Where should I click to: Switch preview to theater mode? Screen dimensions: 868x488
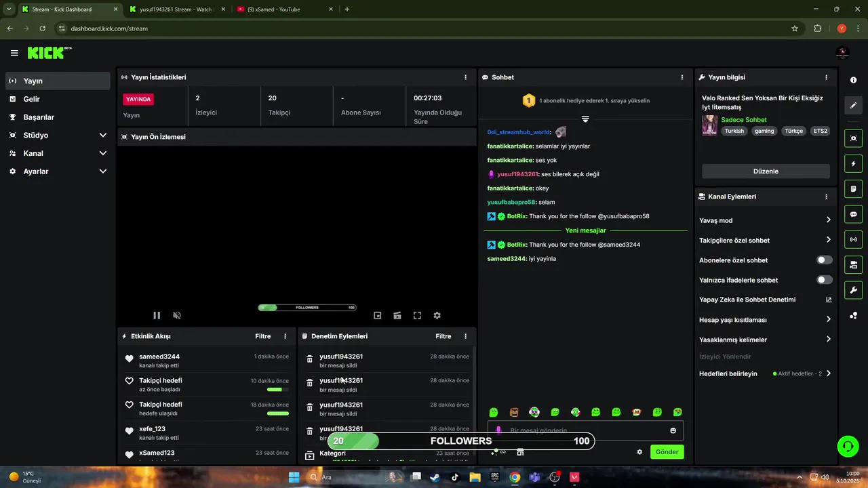tap(397, 315)
